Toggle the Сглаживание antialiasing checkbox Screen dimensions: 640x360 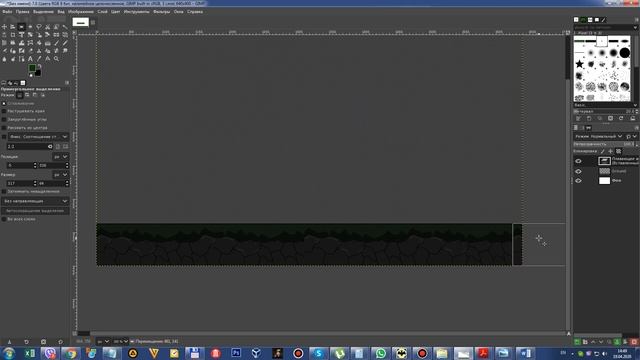[4, 104]
